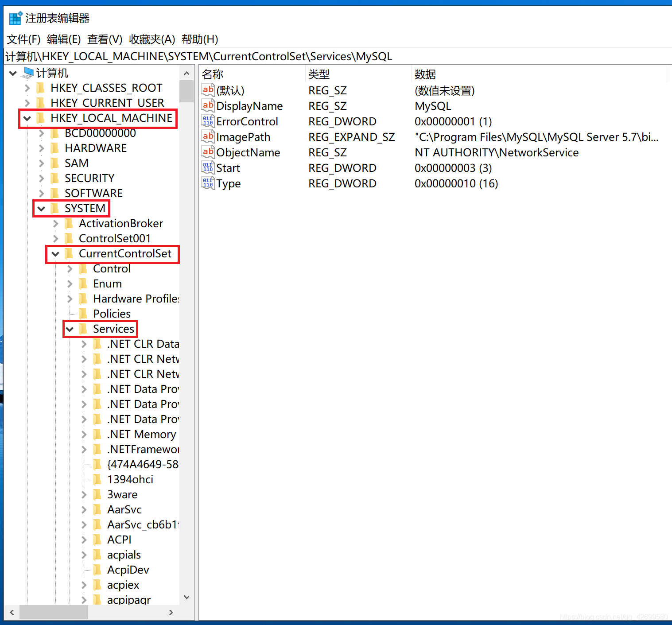This screenshot has width=672, height=625.
Task: Select the AarSvc_cb6b1 key
Action: [142, 524]
